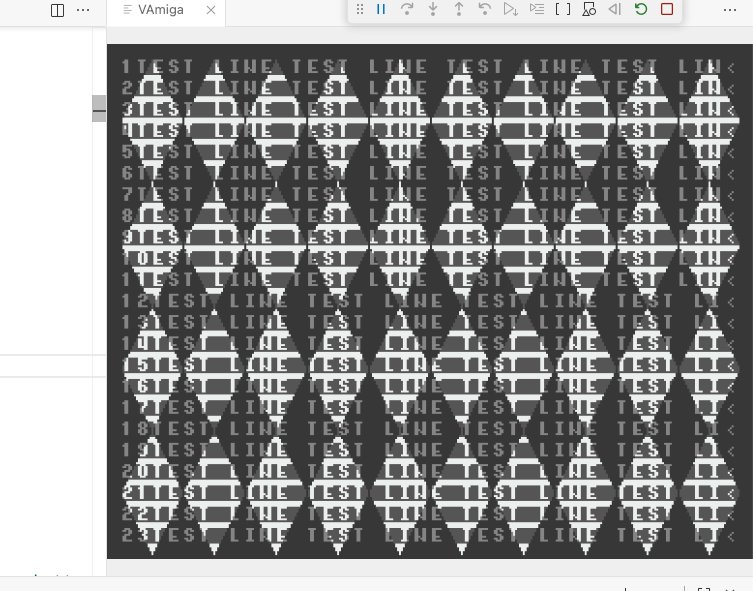
Task: Pause the debug session
Action: 381,9
